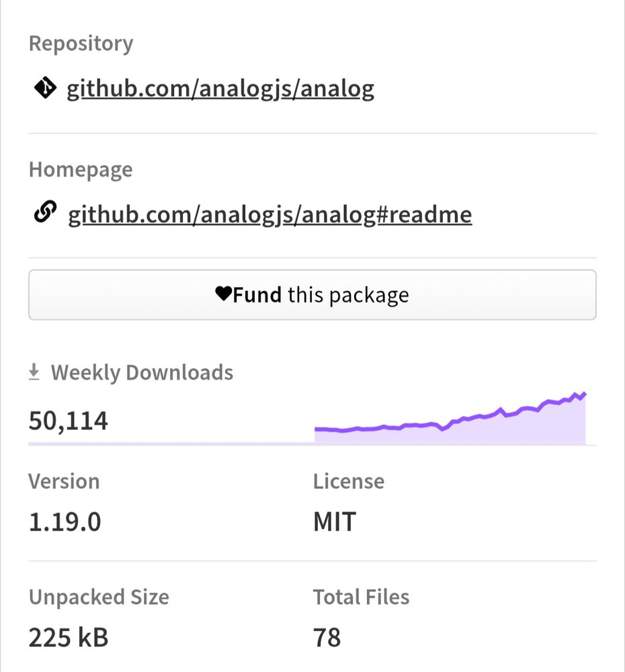Click the Fund this package button

(x=312, y=295)
